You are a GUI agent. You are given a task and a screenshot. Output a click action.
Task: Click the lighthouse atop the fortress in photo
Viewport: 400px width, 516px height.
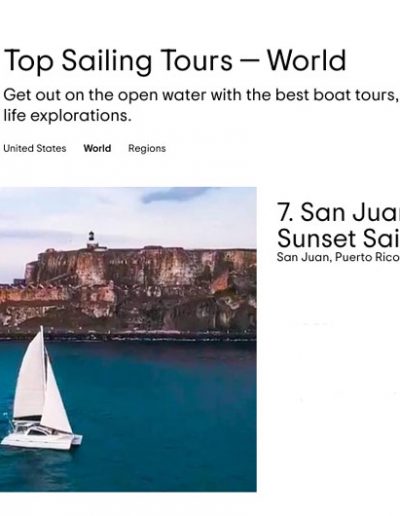click(93, 240)
